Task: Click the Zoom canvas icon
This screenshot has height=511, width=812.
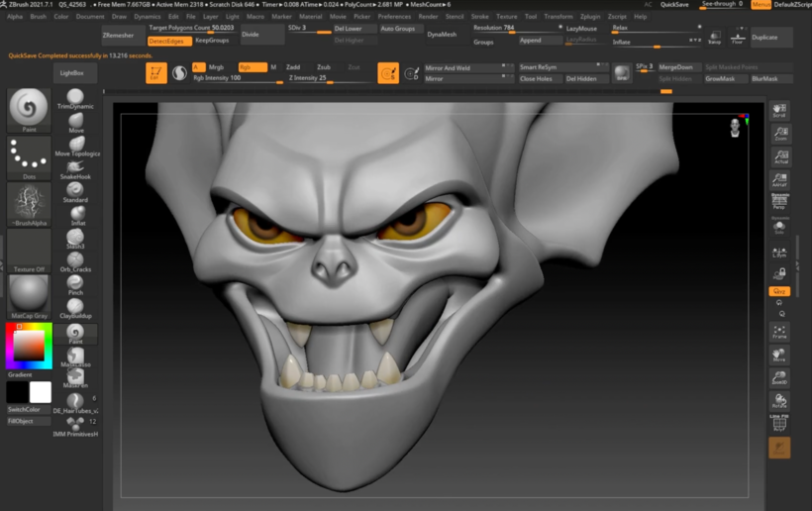Action: click(779, 134)
